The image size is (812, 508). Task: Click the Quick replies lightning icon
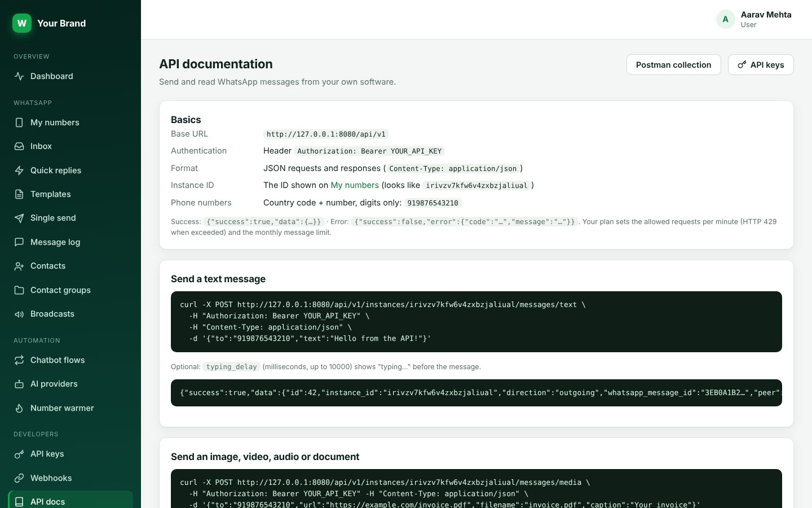coord(19,170)
